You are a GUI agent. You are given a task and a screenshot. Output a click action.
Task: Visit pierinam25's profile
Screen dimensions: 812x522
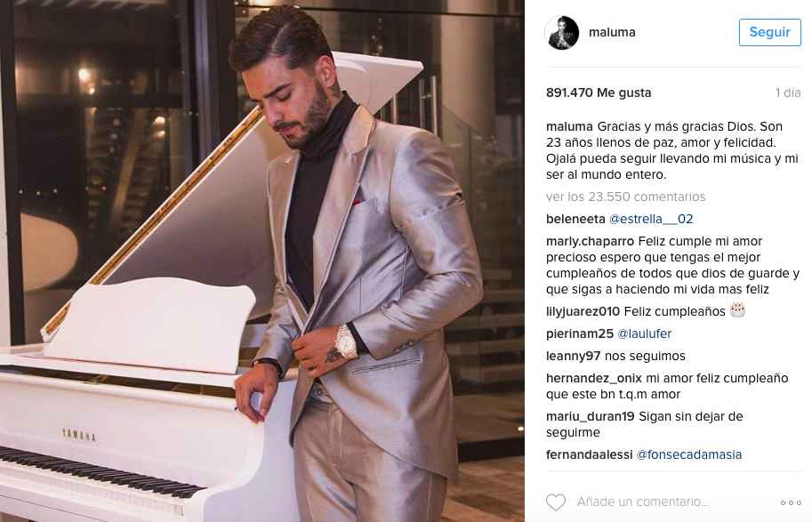tap(580, 333)
